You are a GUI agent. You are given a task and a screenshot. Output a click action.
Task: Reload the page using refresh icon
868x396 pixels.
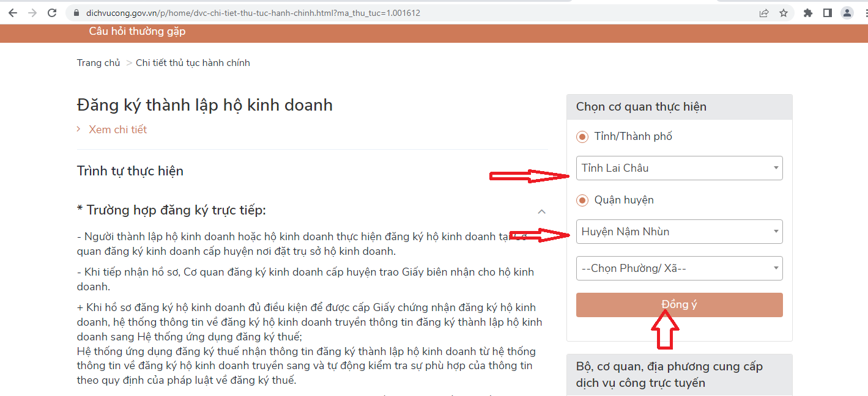coord(51,12)
